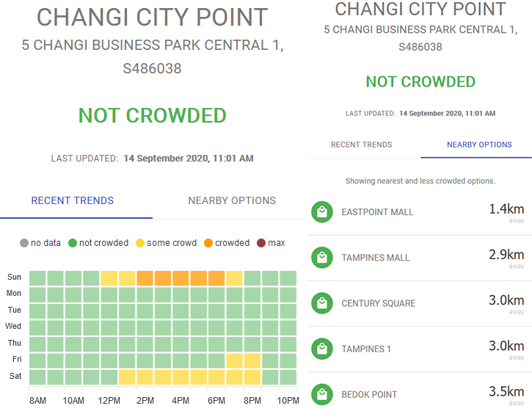Select the green Wednesday 10PM heatmap cell
Image resolution: width=532 pixels, height=414 pixels.
pos(288,328)
